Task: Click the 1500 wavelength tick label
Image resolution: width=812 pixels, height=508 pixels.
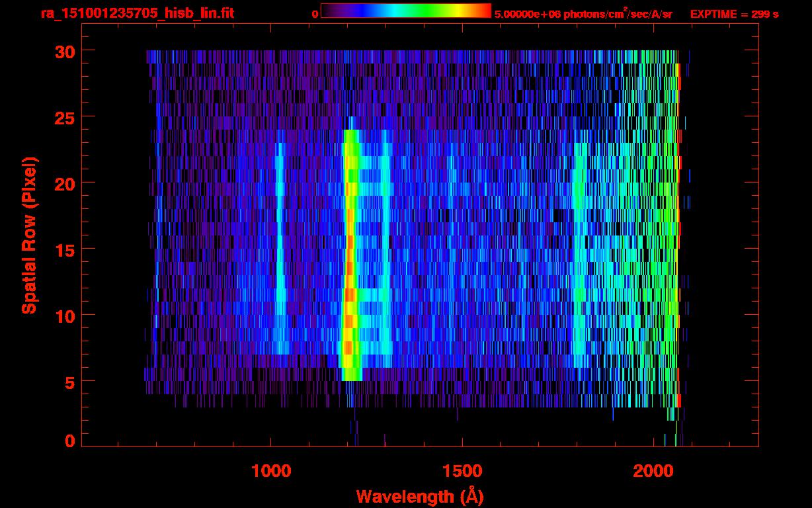Action: click(x=462, y=471)
